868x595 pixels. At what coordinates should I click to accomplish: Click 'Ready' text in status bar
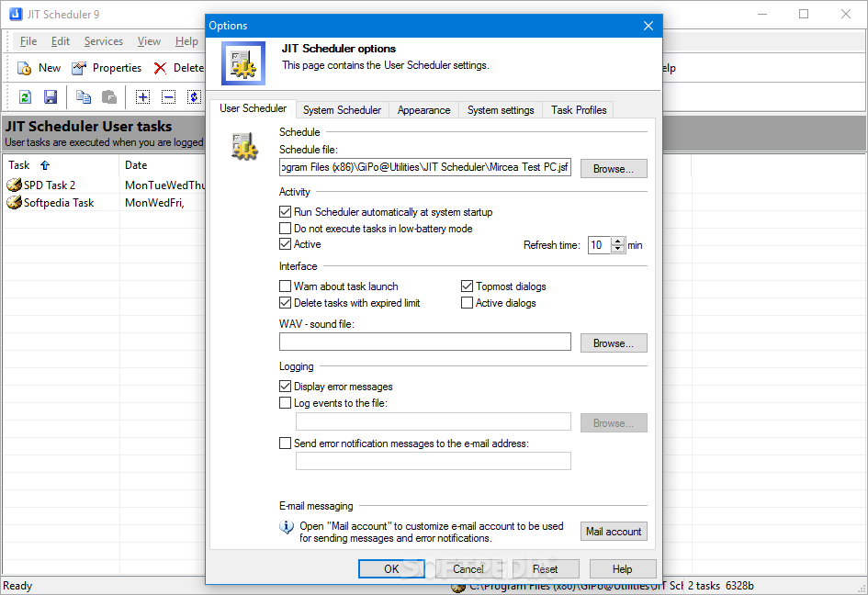17,586
